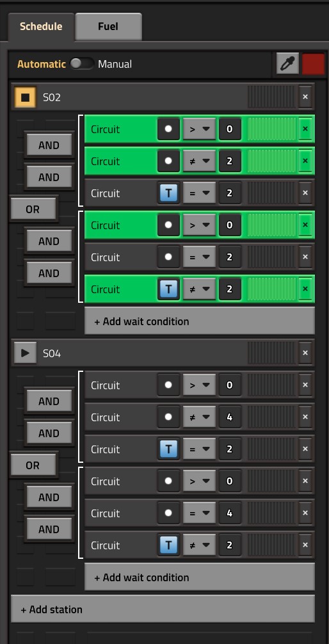Open the = dropdown in the S04 condition with value 4
Viewport: 329px width, 644px height.
tap(199, 513)
